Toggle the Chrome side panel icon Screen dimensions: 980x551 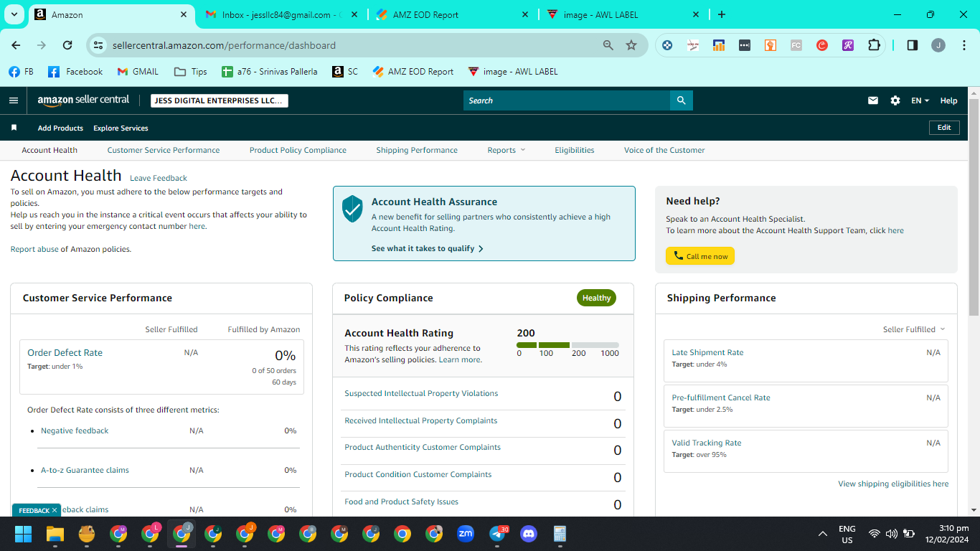click(913, 45)
